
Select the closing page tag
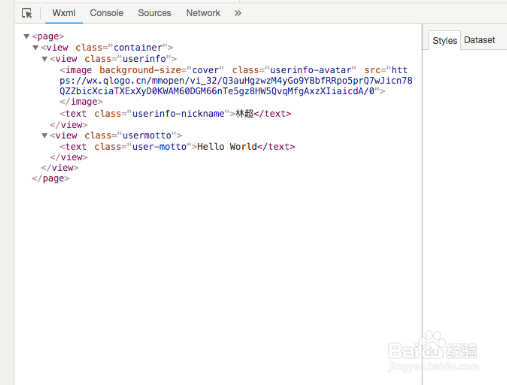51,178
